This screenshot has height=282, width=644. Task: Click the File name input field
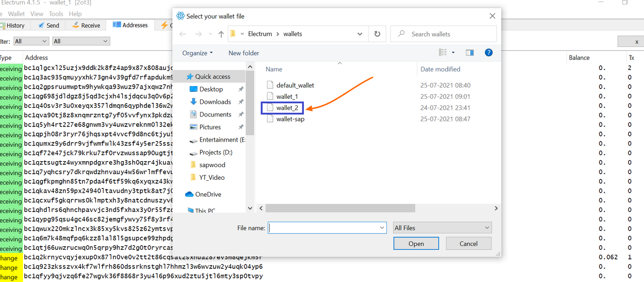tap(323, 228)
